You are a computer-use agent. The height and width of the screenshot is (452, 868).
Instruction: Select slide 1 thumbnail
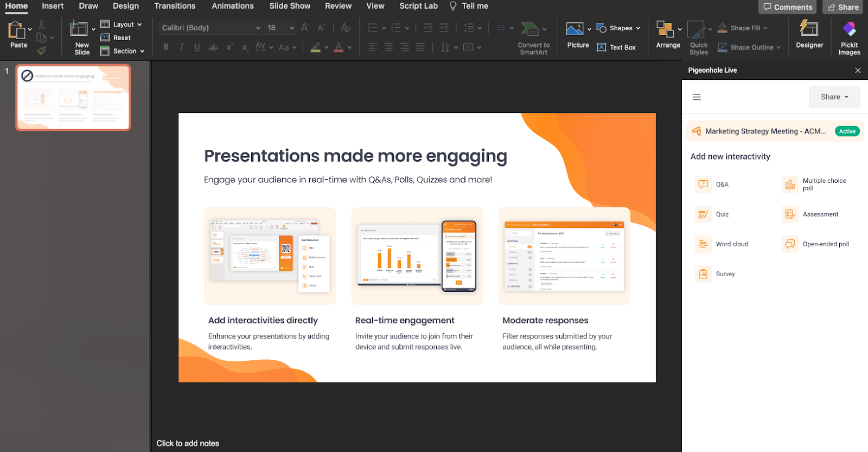pyautogui.click(x=73, y=98)
